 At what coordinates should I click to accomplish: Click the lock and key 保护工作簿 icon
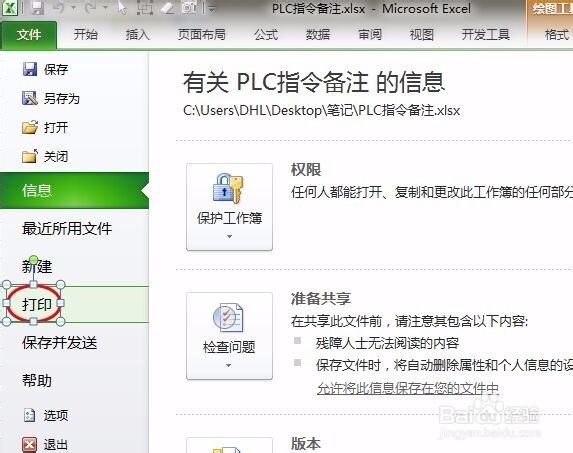pyautogui.click(x=228, y=188)
